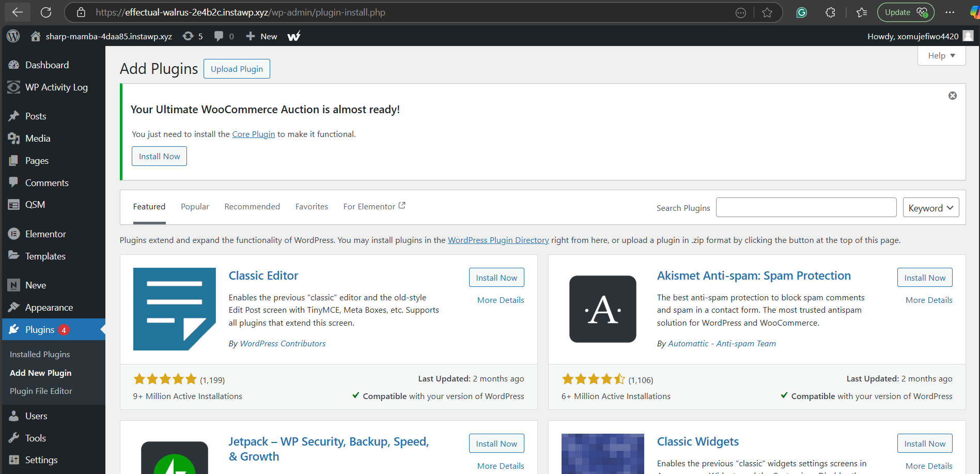980x474 pixels.
Task: Switch to Popular tab
Action: tap(195, 207)
